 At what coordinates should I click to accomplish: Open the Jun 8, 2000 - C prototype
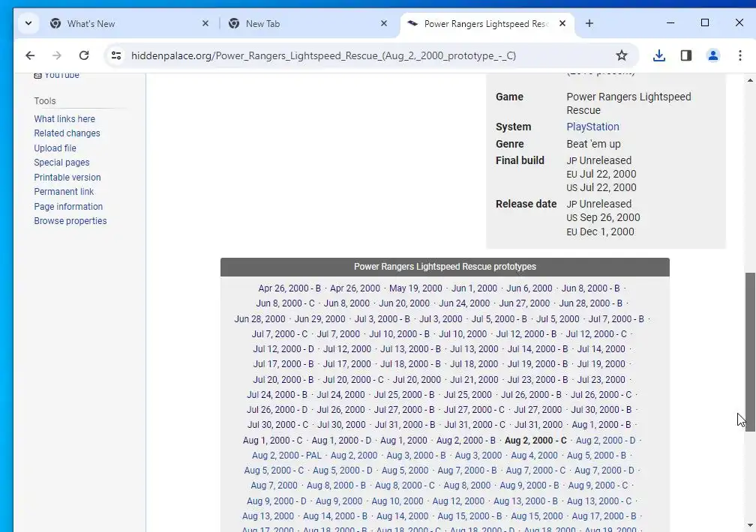point(285,303)
